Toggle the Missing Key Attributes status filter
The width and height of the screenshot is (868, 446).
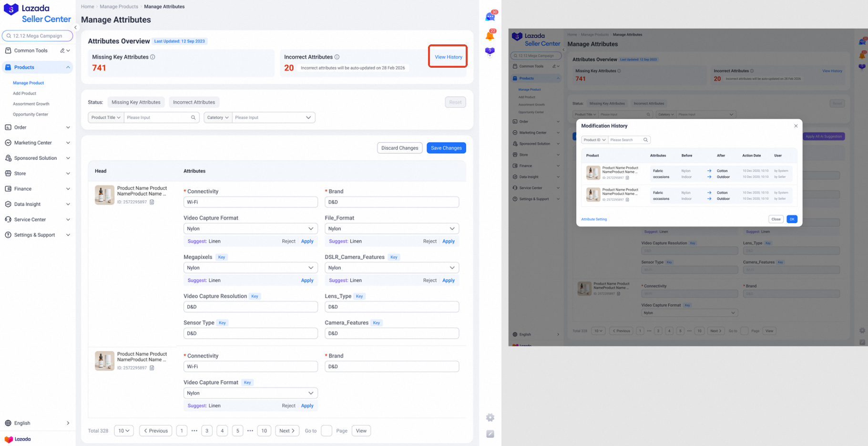[136, 102]
